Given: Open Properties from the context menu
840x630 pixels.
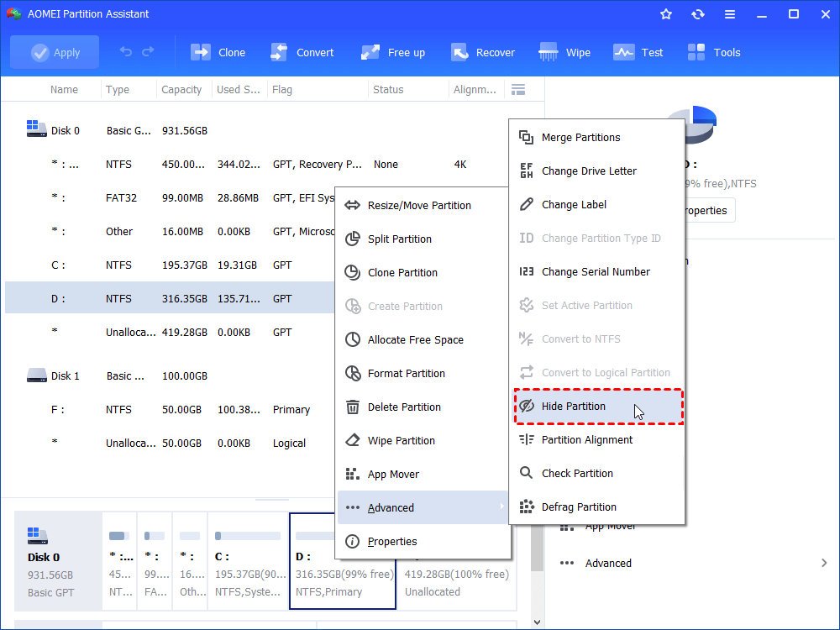Looking at the screenshot, I should [423, 541].
